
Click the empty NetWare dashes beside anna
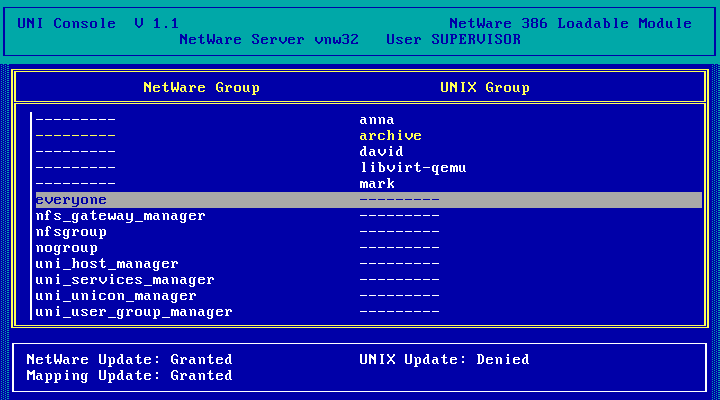click(76, 120)
